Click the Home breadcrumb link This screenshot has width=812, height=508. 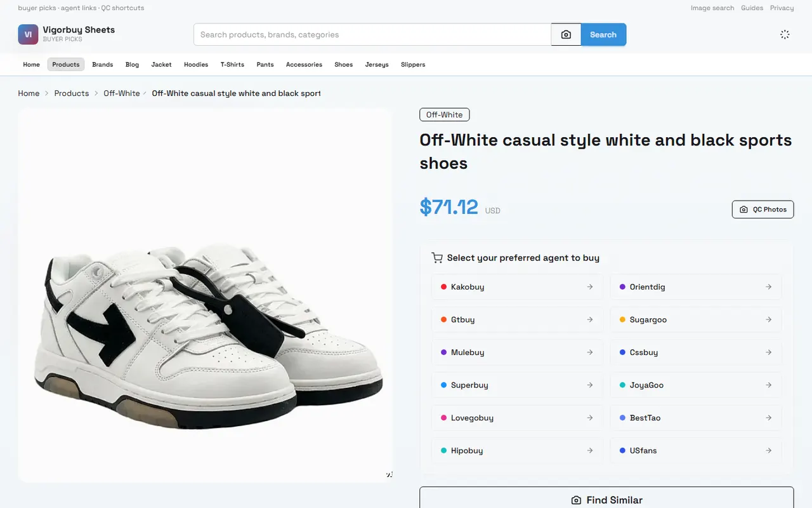click(29, 93)
